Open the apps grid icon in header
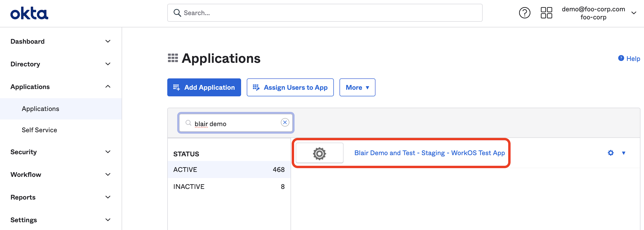 pos(546,13)
